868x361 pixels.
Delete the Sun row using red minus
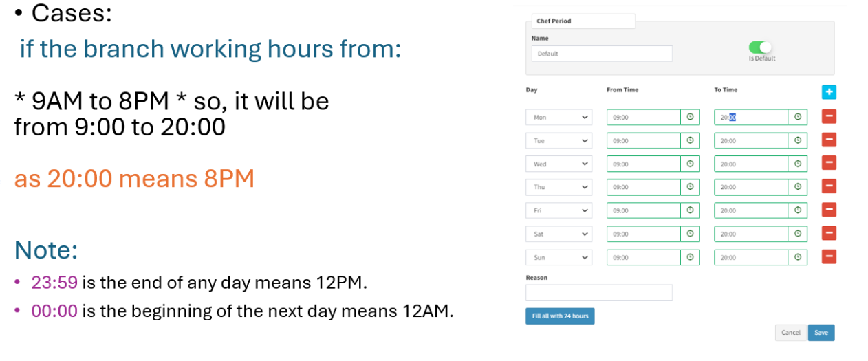click(829, 257)
